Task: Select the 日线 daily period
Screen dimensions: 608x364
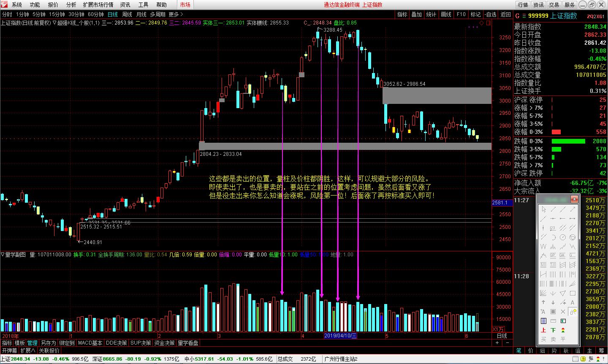Action: click(x=113, y=14)
